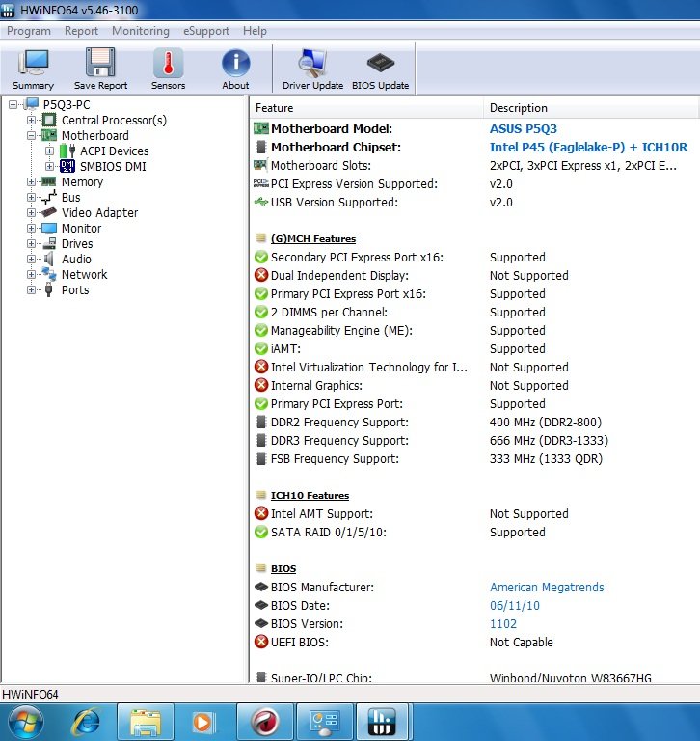Screen dimensions: 700x741
Task: Click red X icon beside UEFI BIOS
Action: pos(260,642)
